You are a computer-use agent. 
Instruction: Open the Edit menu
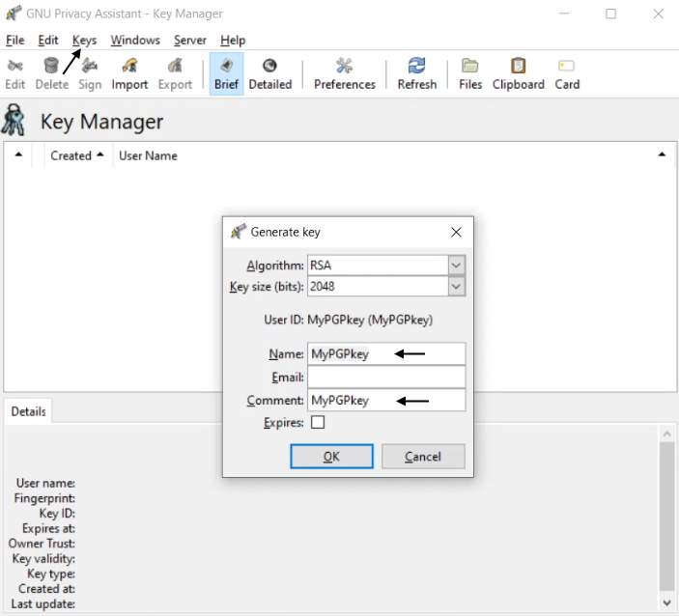pos(48,41)
